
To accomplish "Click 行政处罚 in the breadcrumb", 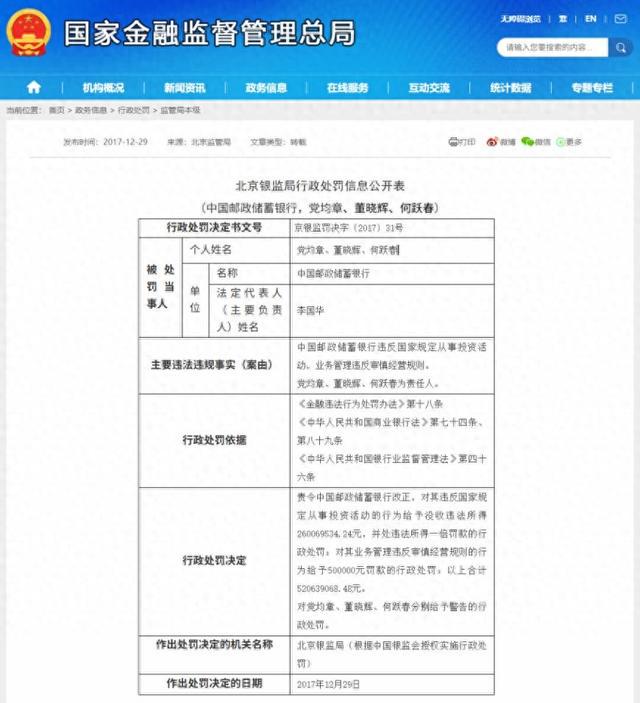I will 134,110.
